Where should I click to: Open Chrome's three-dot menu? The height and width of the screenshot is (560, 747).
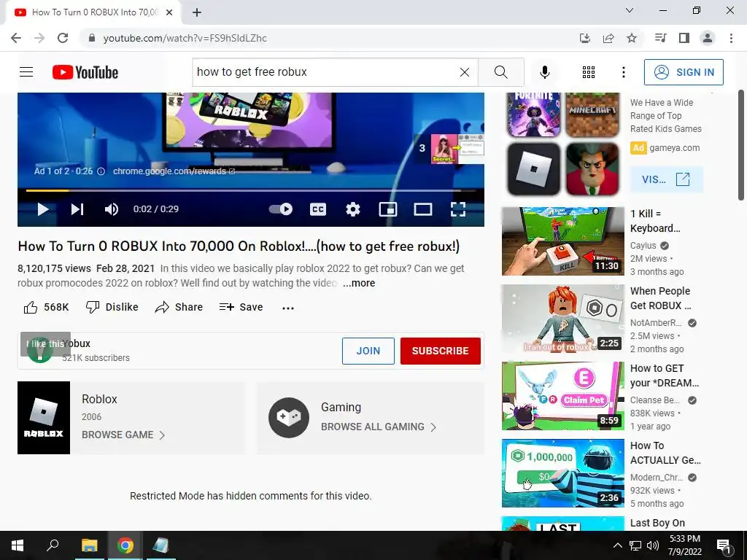tap(731, 38)
